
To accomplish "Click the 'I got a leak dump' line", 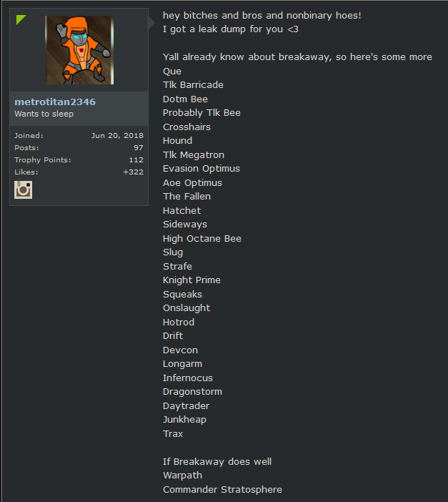I will [230, 29].
